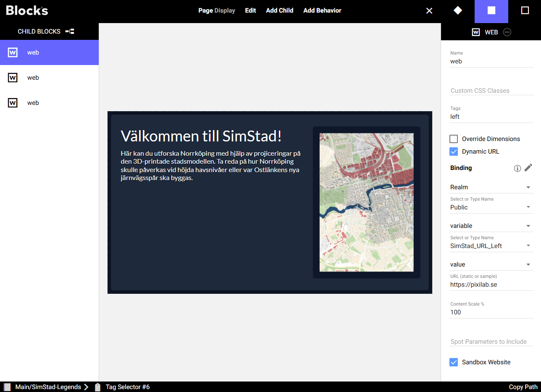Show Binding info via the info icon
The height and width of the screenshot is (392, 541).
517,168
